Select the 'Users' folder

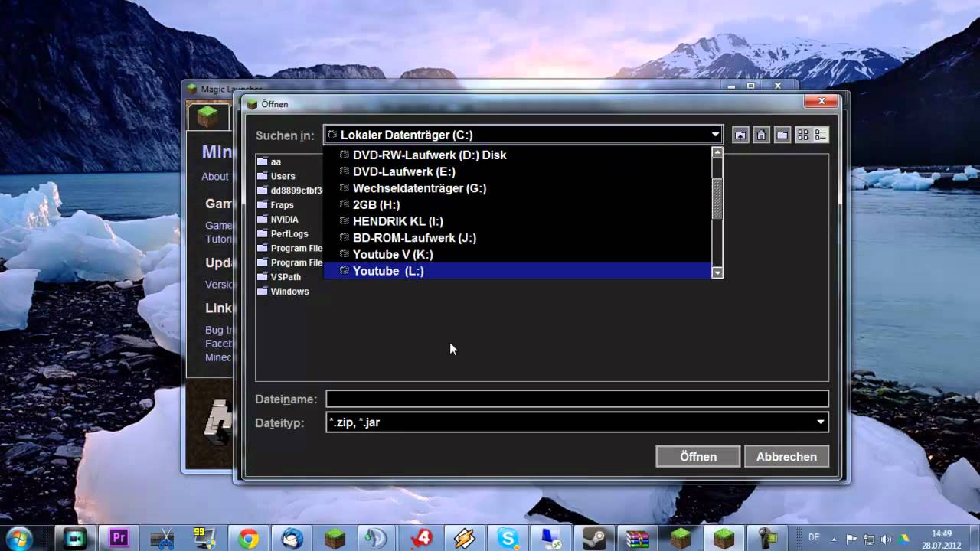tap(276, 176)
